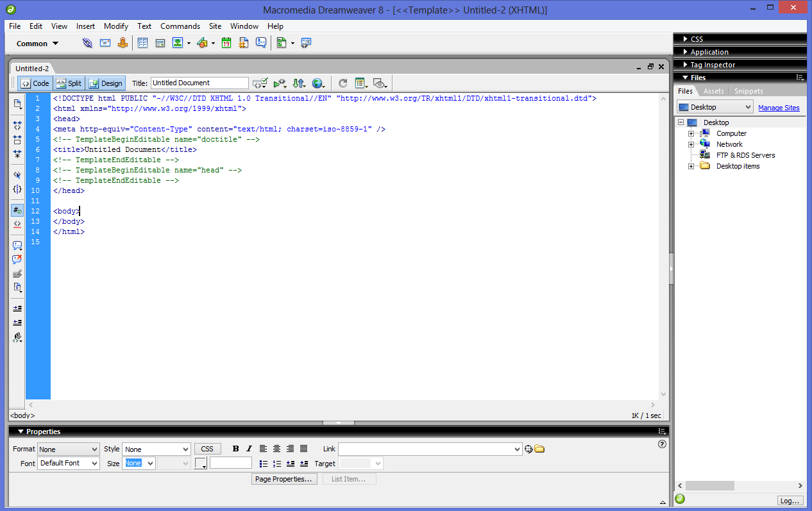Open the Format dropdown
Viewport: 812px width, 511px height.
pyautogui.click(x=69, y=449)
